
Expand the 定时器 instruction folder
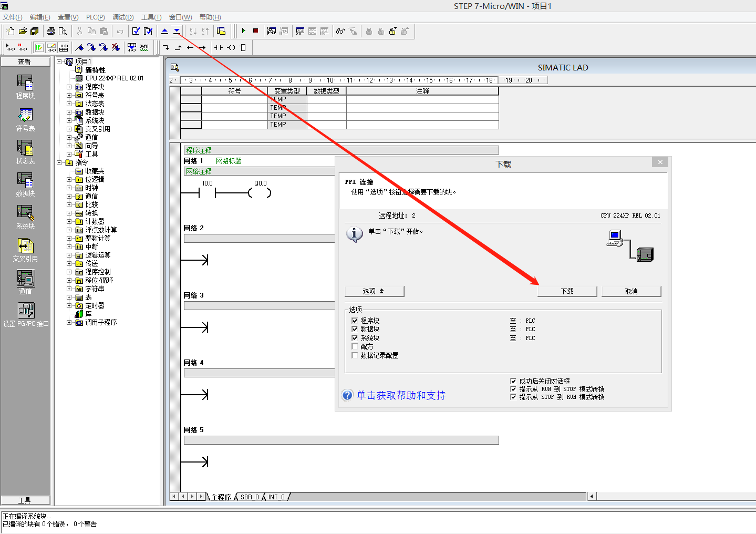[69, 305]
